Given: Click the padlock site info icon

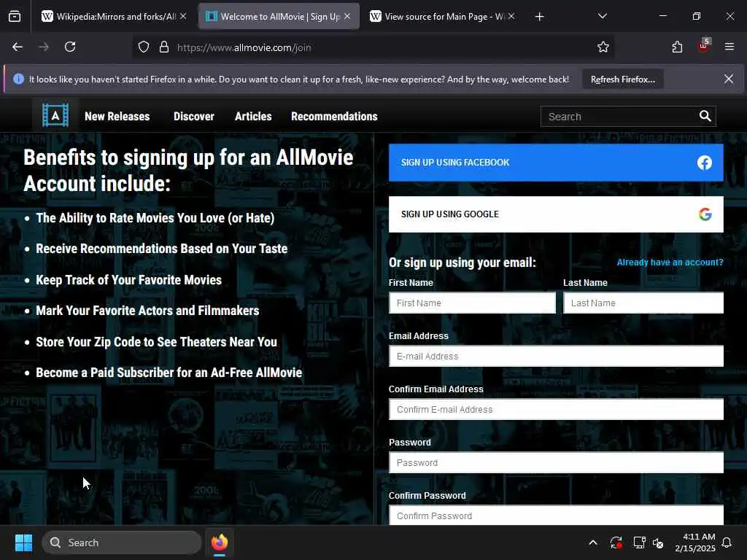Looking at the screenshot, I should [x=164, y=47].
